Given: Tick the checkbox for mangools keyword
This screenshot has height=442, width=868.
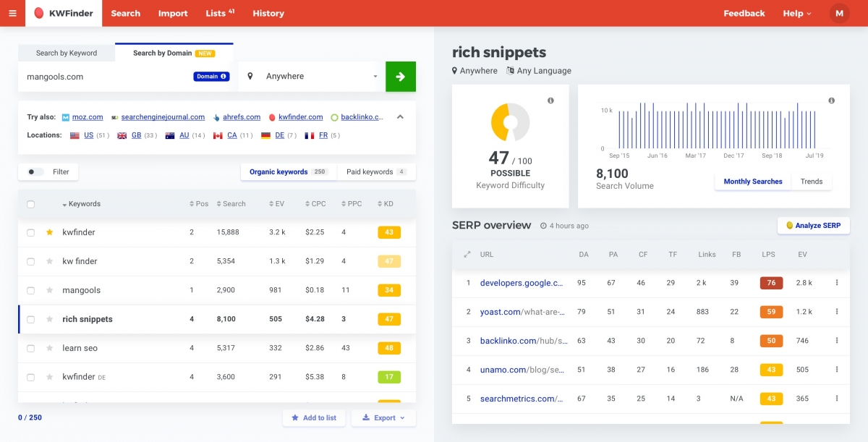Looking at the screenshot, I should pyautogui.click(x=30, y=290).
